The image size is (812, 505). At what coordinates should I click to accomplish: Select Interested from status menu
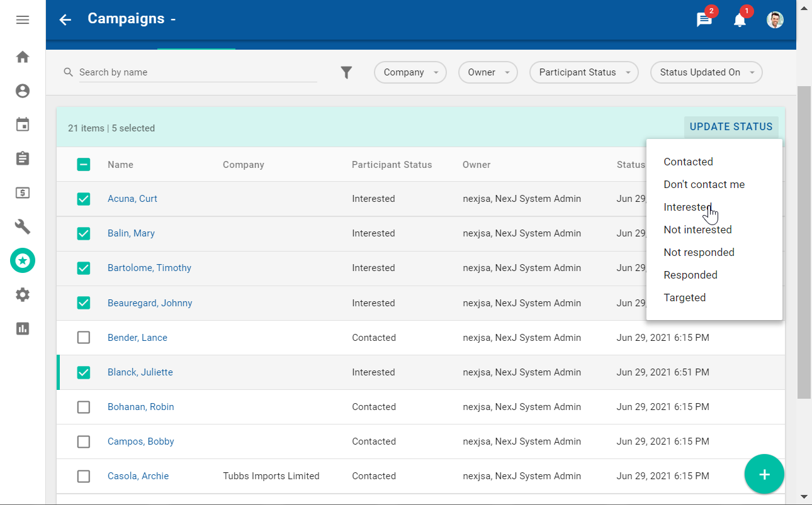687,207
